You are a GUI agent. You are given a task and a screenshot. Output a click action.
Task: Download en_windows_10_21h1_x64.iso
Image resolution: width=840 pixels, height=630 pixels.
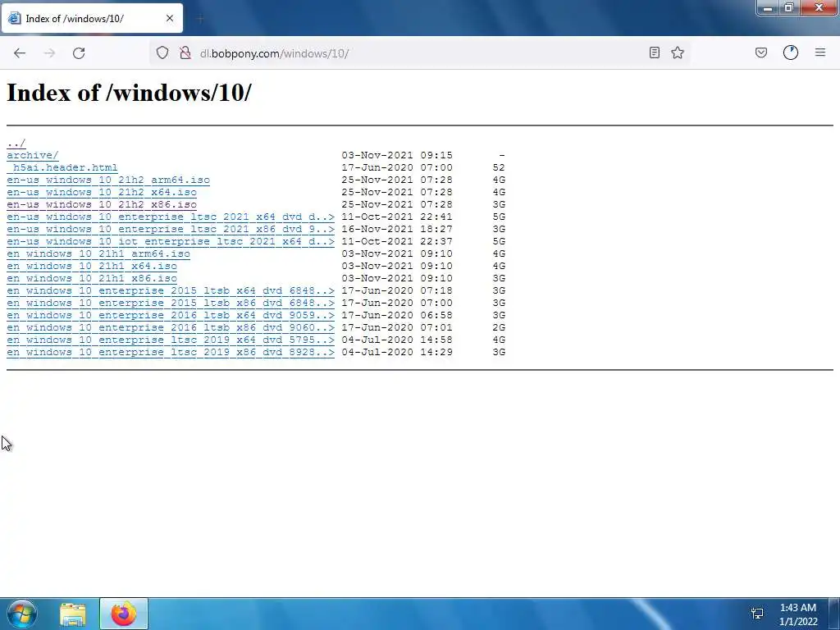click(x=92, y=267)
